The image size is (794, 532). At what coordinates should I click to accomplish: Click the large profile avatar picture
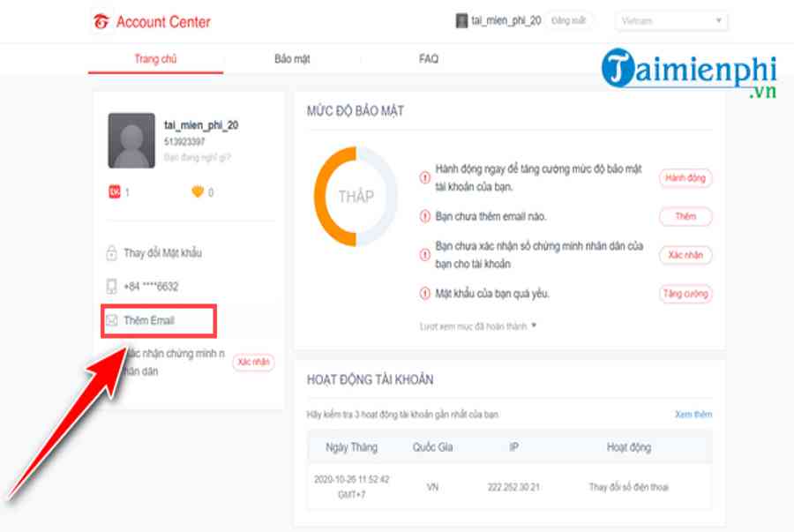click(x=131, y=140)
